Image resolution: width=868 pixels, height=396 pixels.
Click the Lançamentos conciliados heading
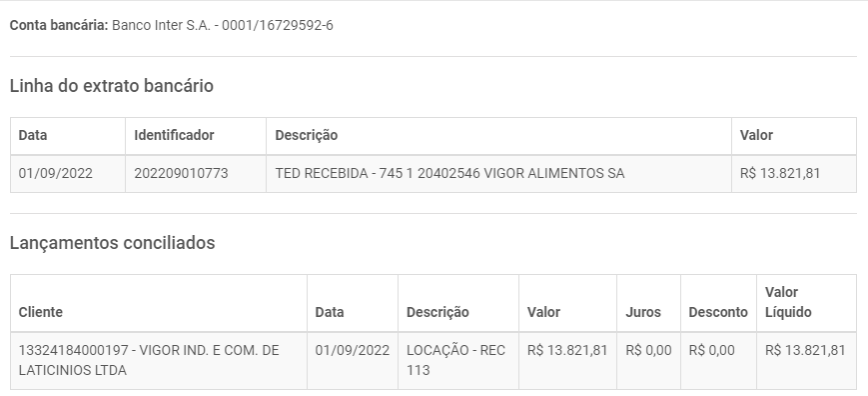(113, 243)
